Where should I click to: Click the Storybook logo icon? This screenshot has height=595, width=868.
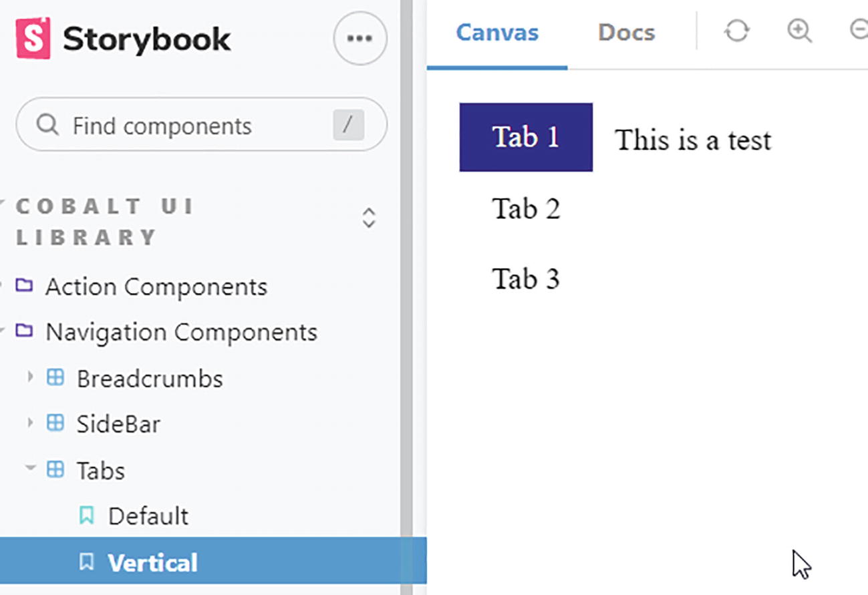tap(33, 39)
